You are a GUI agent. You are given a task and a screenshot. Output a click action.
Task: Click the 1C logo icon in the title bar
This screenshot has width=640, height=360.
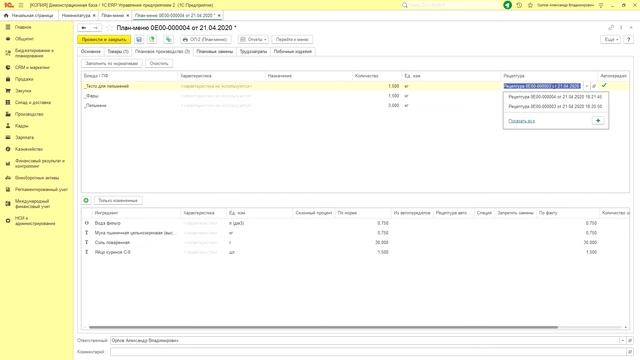coord(8,5)
